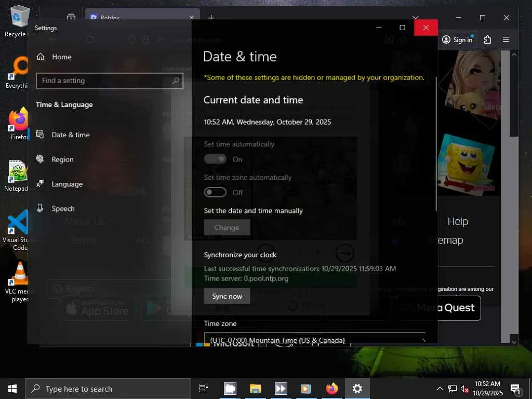Show hidden system tray icons
532x399 pixels.
440,389
